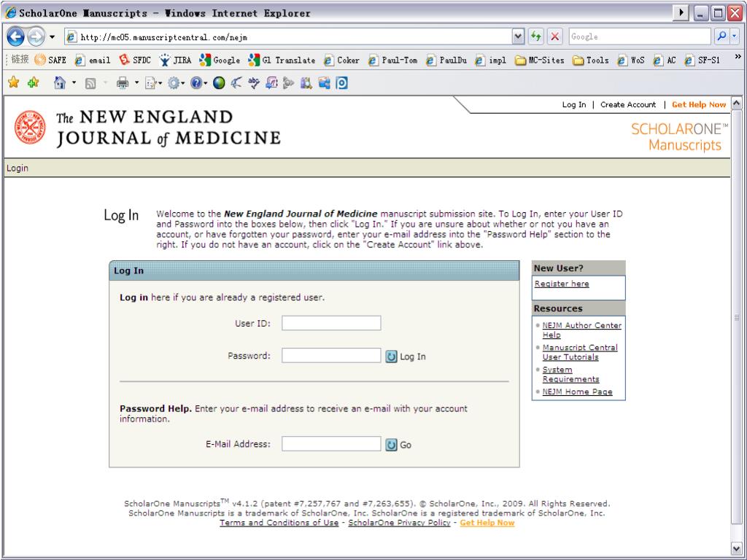747x560 pixels.
Task: Click the Go button for password help
Action: pyautogui.click(x=398, y=445)
